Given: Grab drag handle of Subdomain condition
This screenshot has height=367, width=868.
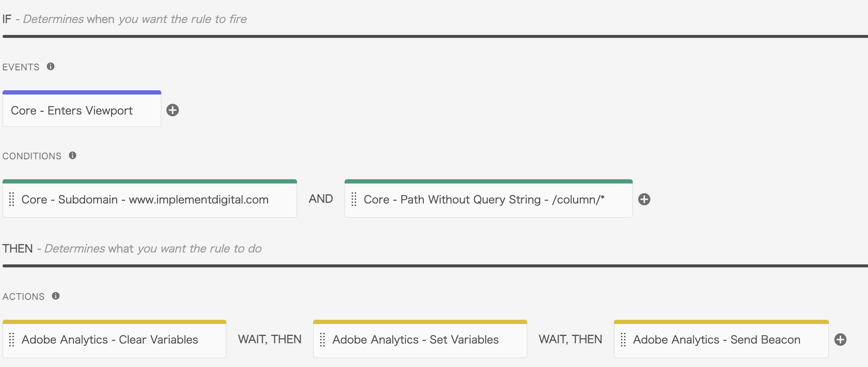Looking at the screenshot, I should click(x=12, y=199).
